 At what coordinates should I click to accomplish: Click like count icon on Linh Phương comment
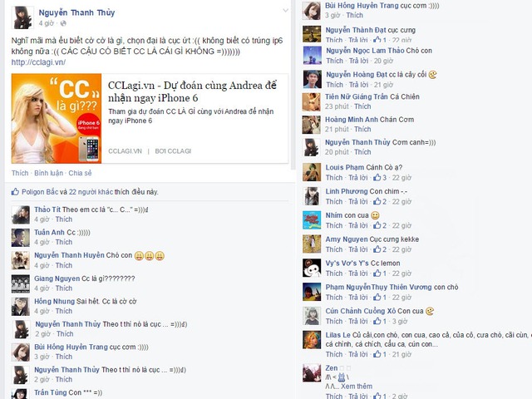pyautogui.click(x=377, y=201)
